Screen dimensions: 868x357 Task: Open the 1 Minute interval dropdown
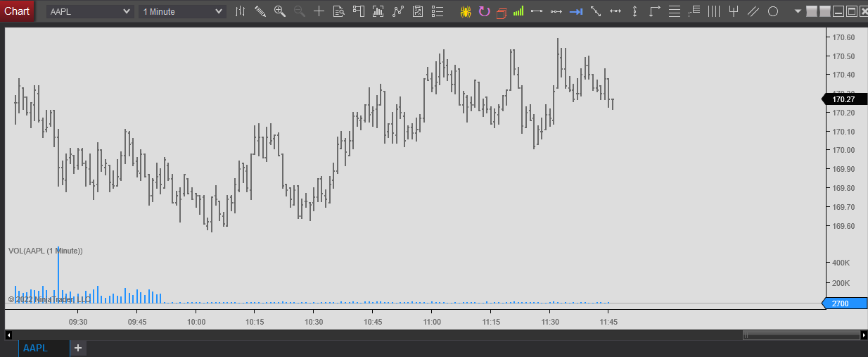click(x=182, y=11)
